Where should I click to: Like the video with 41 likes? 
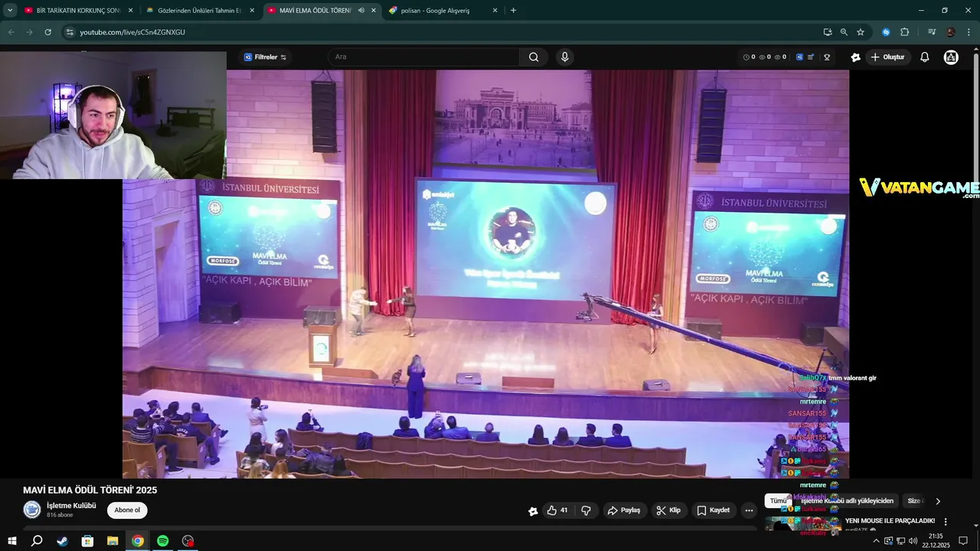557,510
